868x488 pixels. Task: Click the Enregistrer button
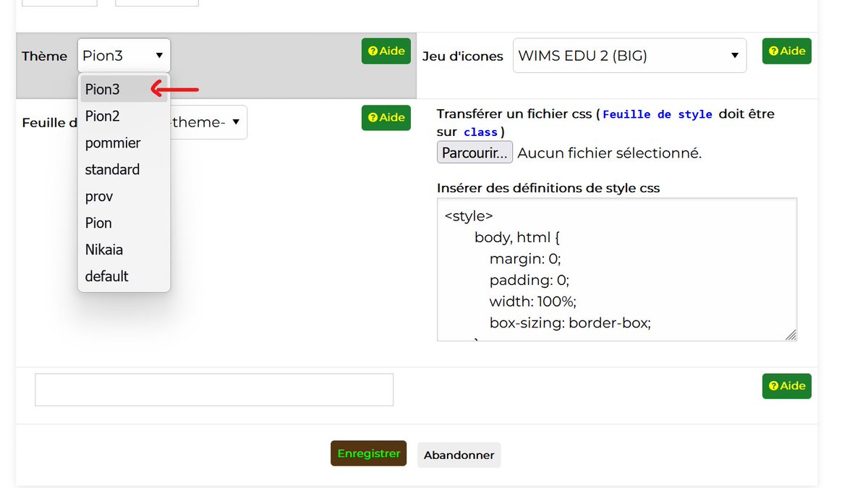pos(369,454)
